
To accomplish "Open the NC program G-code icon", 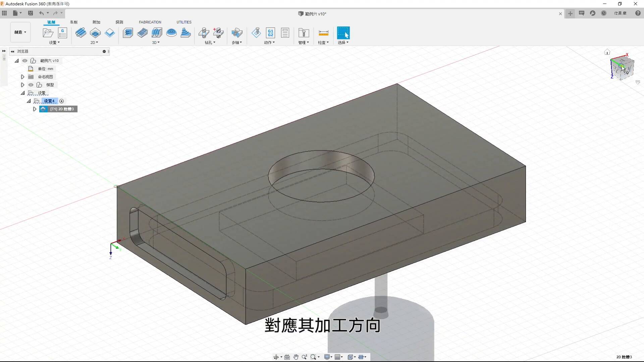I will [63, 33].
